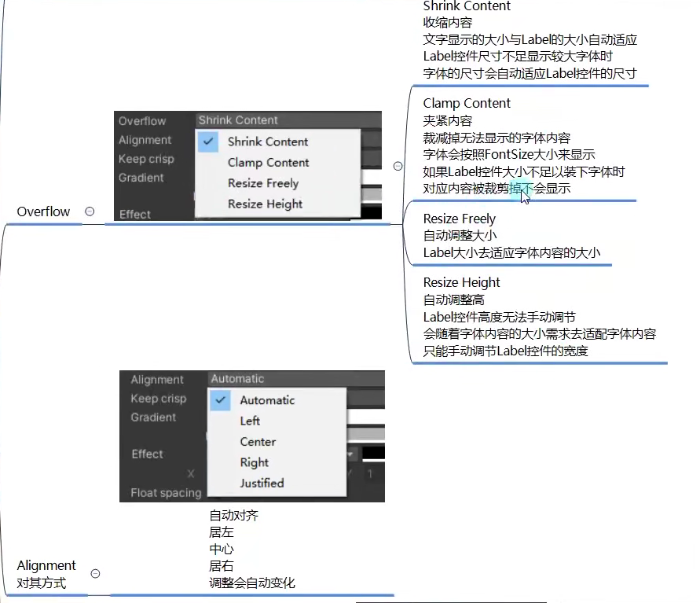This screenshot has height=603, width=700.
Task: Choose Resize Freely in the overflow menu
Action: click(x=263, y=183)
